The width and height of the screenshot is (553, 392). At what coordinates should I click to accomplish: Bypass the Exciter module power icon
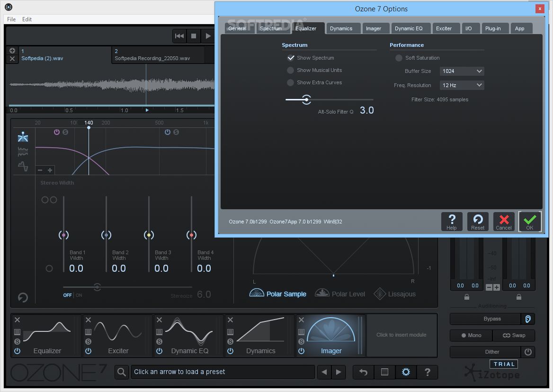pyautogui.click(x=88, y=351)
